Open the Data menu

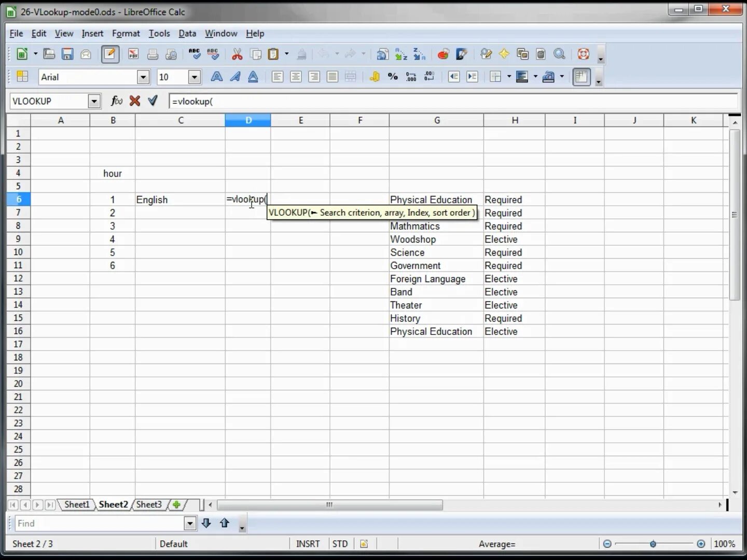(x=187, y=33)
